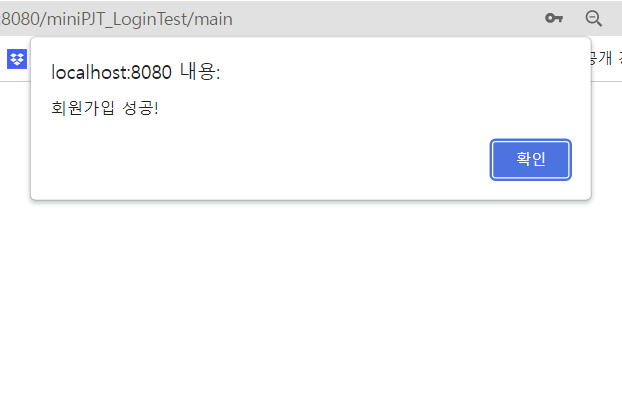Click the word '내용:' in dialog header
The image size is (622, 410).
pos(200,72)
